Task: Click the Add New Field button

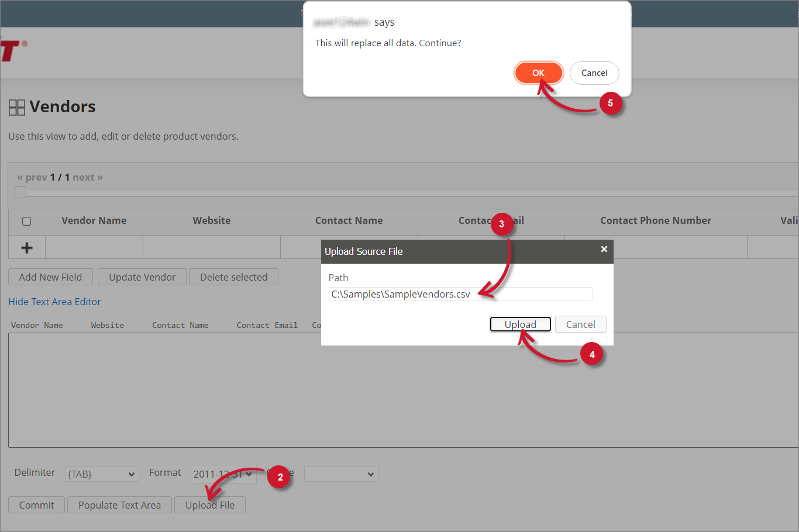Action: tap(50, 277)
